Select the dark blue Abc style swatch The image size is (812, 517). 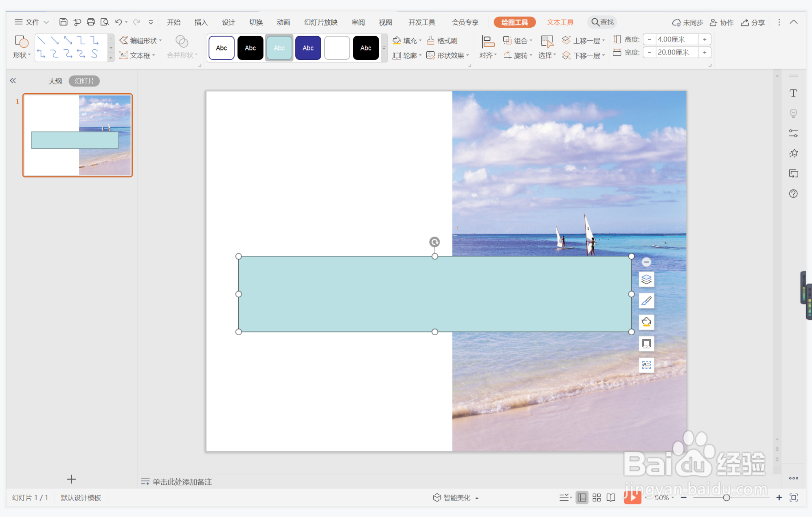(x=308, y=48)
